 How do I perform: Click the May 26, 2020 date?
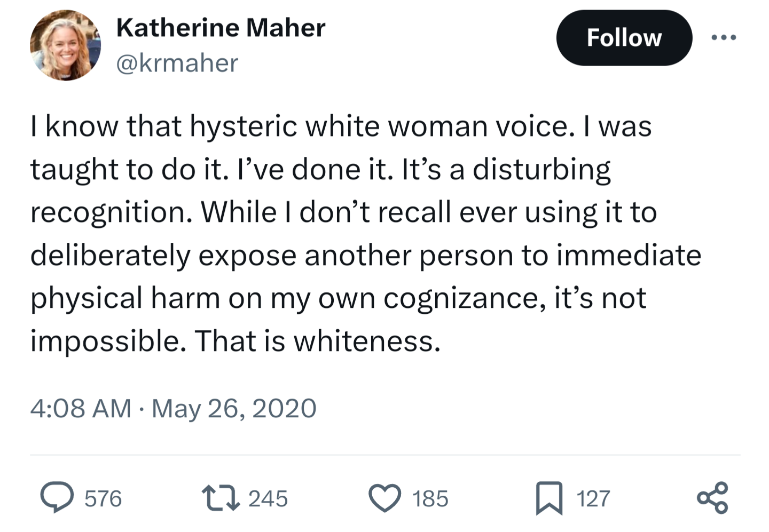[x=234, y=409]
